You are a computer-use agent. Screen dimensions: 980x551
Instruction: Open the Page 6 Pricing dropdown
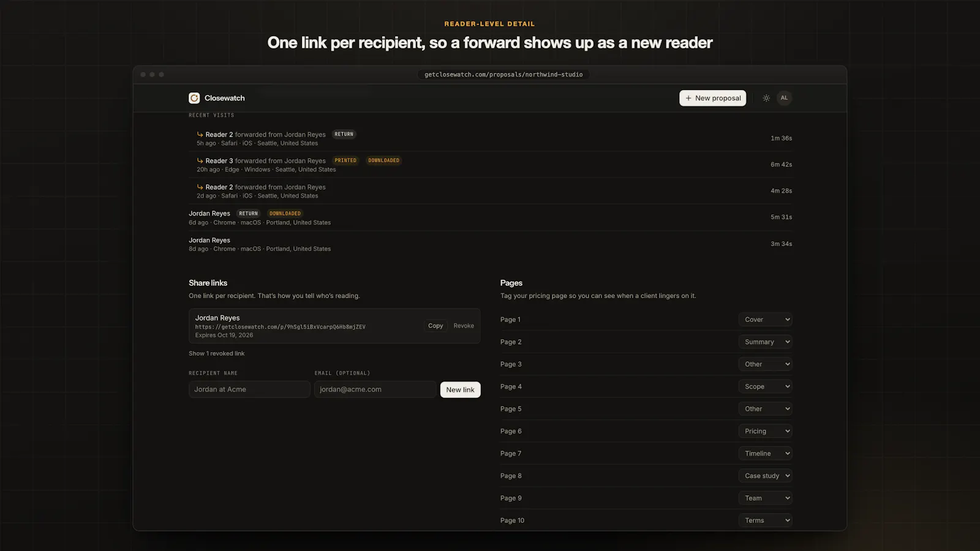click(x=765, y=431)
